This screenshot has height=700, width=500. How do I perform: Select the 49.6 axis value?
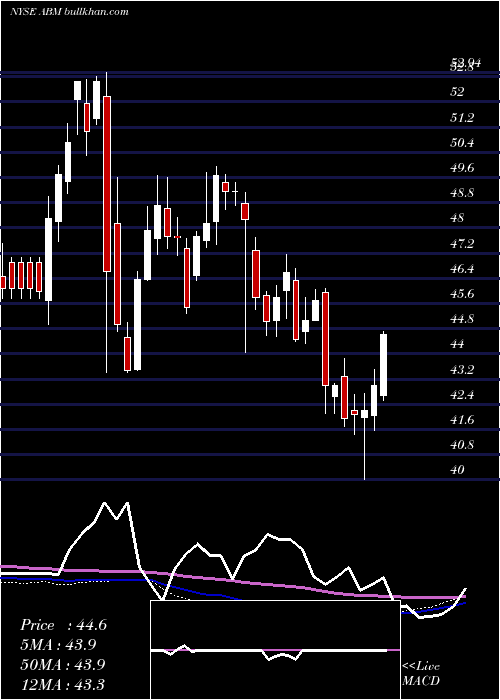click(461, 168)
